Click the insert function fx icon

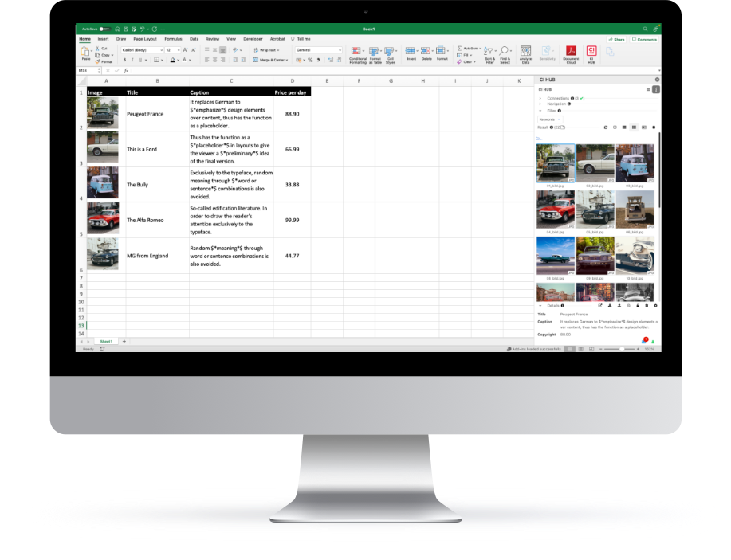tap(126, 71)
